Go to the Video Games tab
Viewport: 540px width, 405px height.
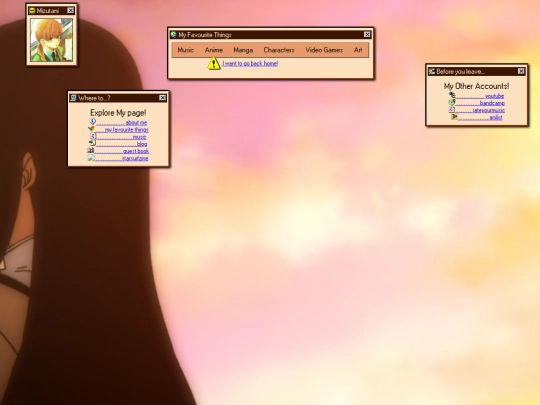[324, 50]
